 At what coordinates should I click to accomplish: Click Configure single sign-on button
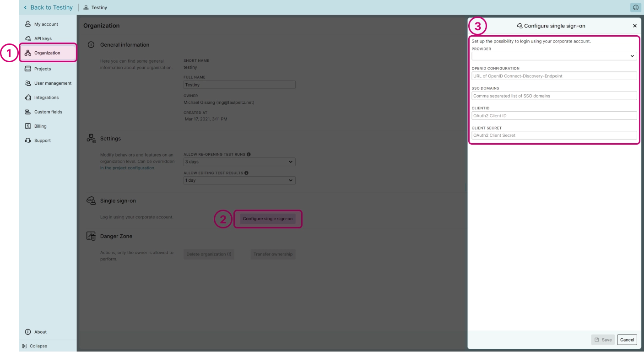pyautogui.click(x=268, y=219)
